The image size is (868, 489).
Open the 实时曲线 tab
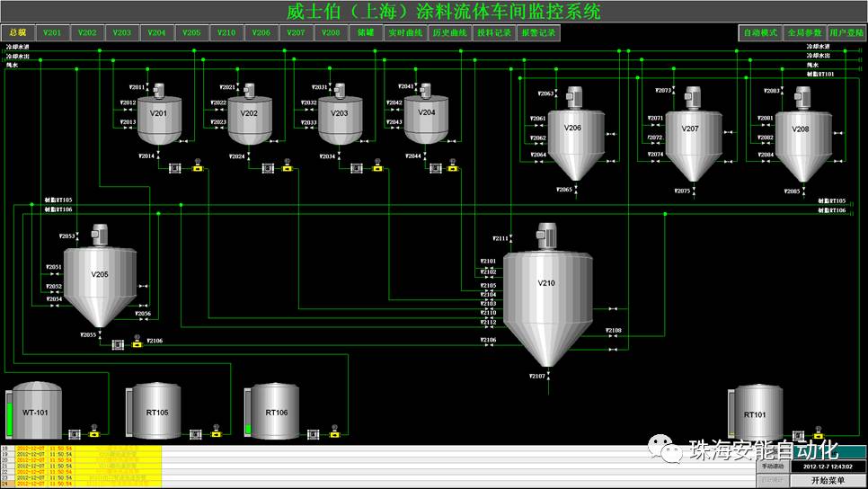coord(405,33)
